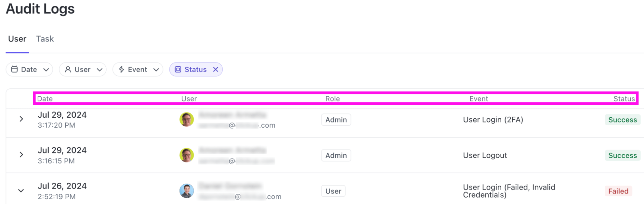Click the calendar icon in the Date filter
The image size is (644, 204).
(15, 69)
